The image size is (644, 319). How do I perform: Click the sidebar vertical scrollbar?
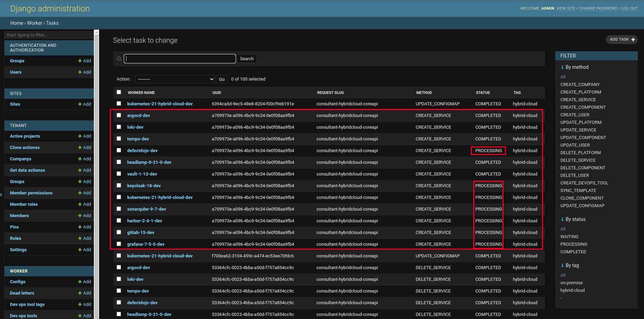pyautogui.click(x=96, y=174)
